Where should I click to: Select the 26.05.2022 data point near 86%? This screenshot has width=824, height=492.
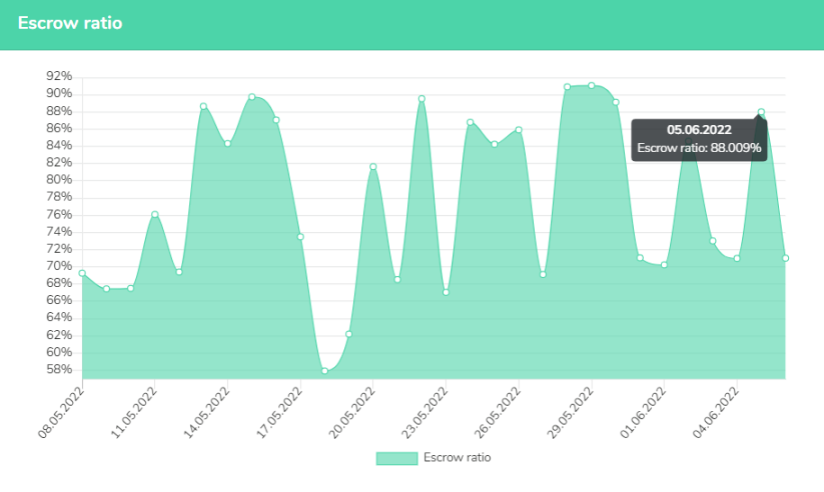[x=519, y=130]
